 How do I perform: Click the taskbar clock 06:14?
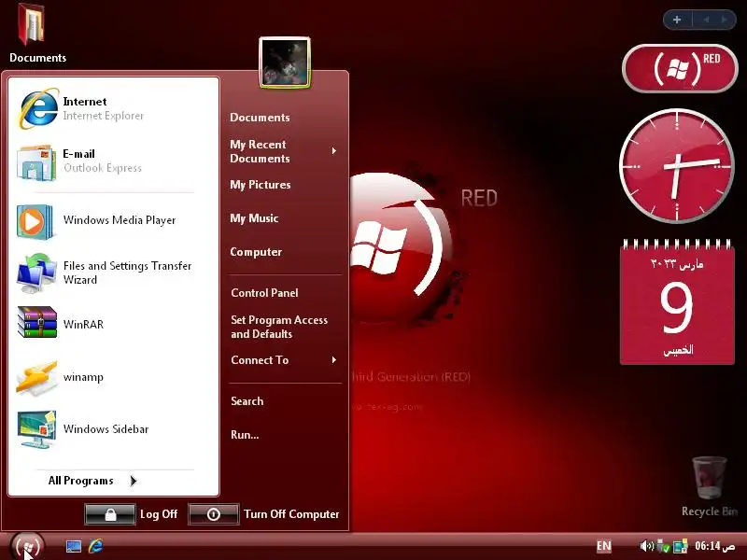pyautogui.click(x=714, y=546)
